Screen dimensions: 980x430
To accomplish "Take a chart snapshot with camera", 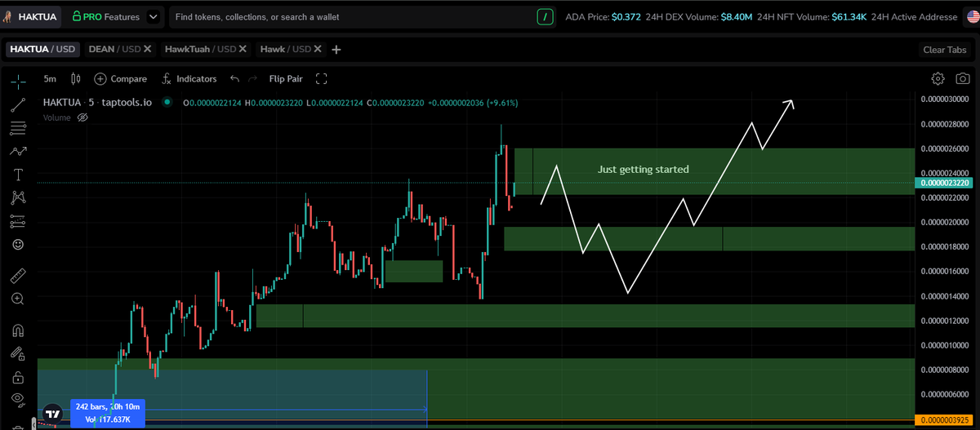I will 963,79.
